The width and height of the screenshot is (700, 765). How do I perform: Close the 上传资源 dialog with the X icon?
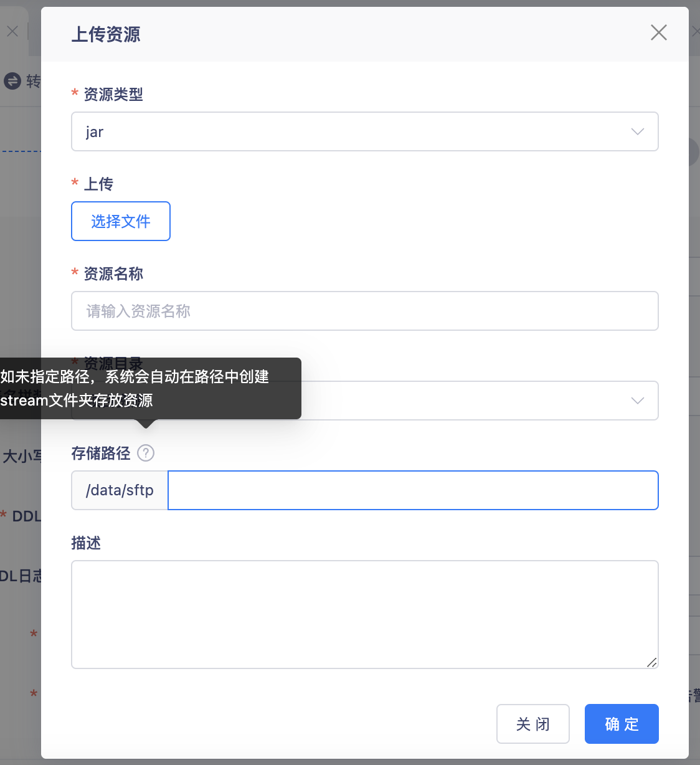click(x=658, y=32)
